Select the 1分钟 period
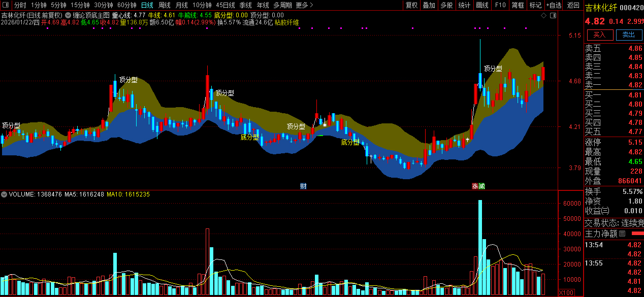The image size is (644, 297). tap(39, 5)
